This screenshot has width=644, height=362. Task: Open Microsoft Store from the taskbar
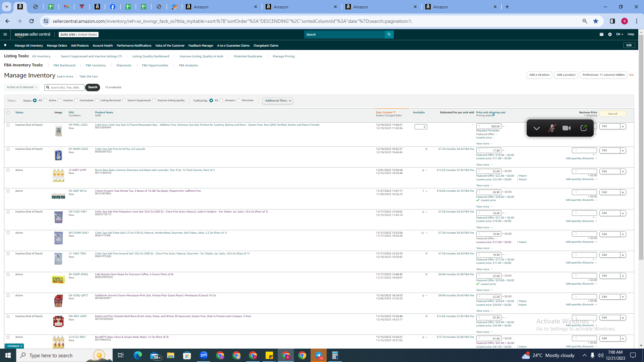pos(187,355)
